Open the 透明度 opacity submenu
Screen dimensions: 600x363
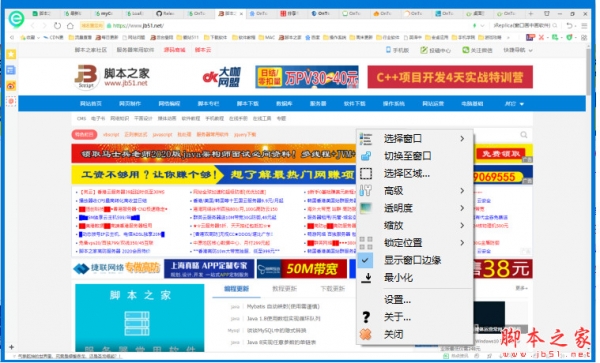(414, 208)
